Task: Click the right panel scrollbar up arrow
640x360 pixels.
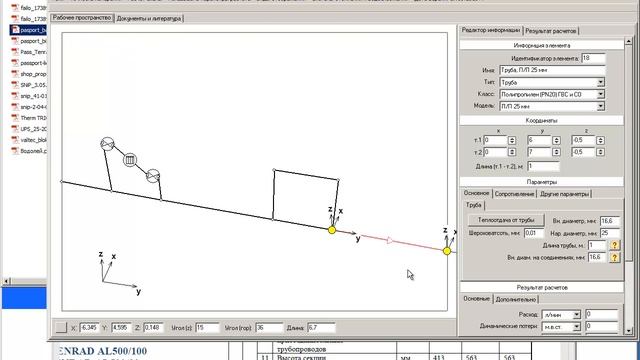Action: [629, 42]
